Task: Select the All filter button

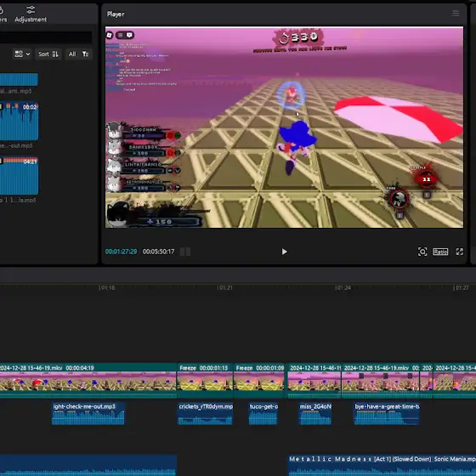Action: [72, 54]
